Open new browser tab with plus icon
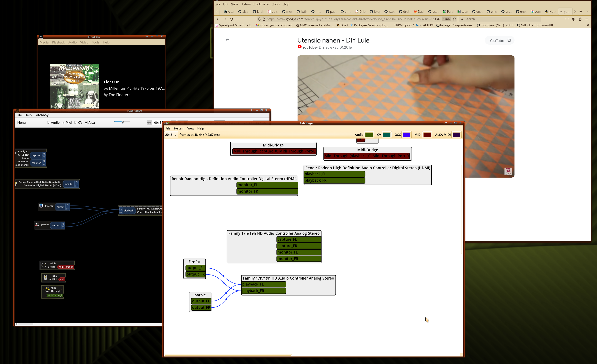This screenshot has height=364, width=597. tap(581, 11)
